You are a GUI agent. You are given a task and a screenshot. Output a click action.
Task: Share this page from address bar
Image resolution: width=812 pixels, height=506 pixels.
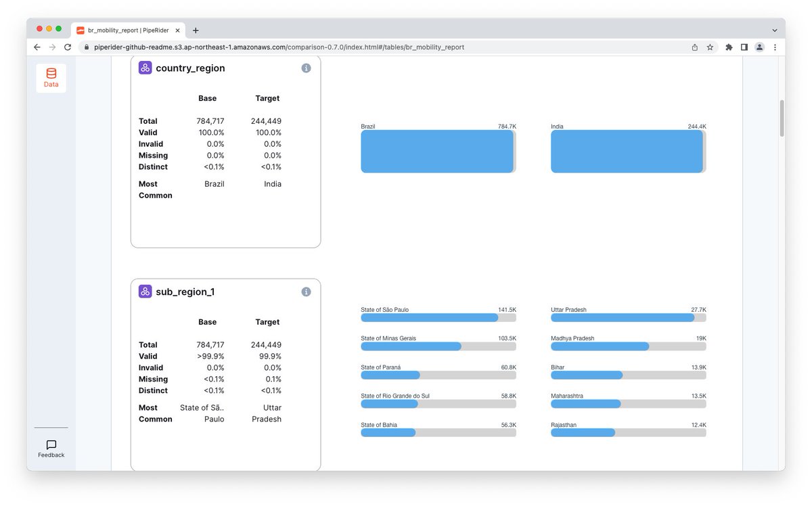click(695, 47)
